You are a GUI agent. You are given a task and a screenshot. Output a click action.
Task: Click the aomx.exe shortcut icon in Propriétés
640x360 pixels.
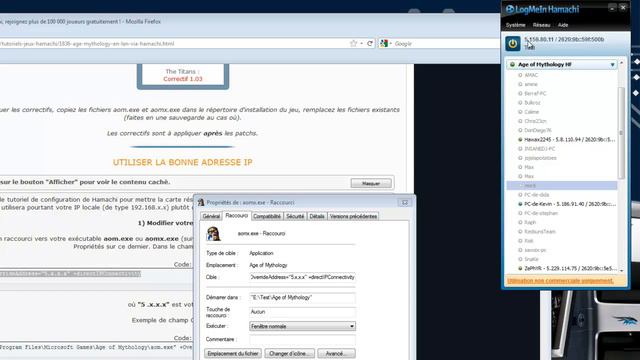coord(213,234)
